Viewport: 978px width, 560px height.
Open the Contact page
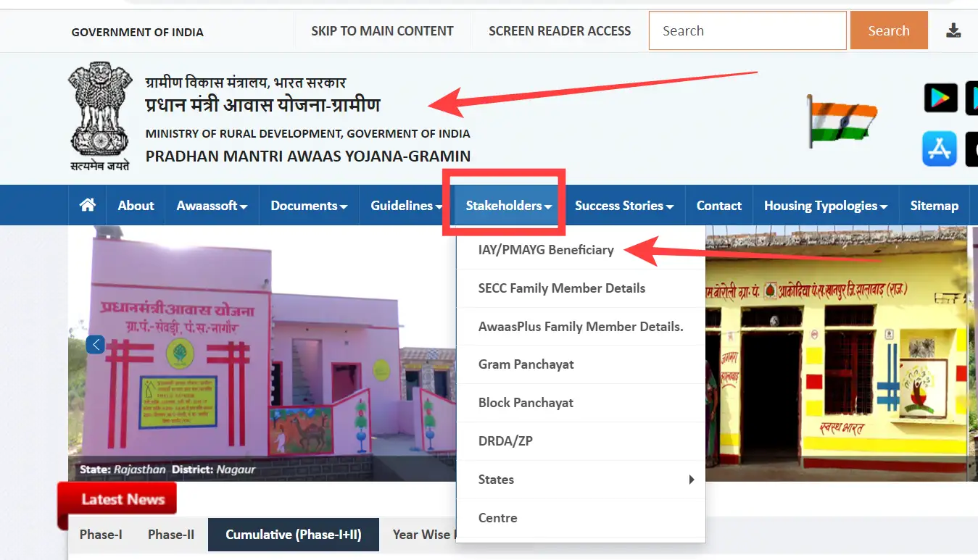(x=719, y=205)
